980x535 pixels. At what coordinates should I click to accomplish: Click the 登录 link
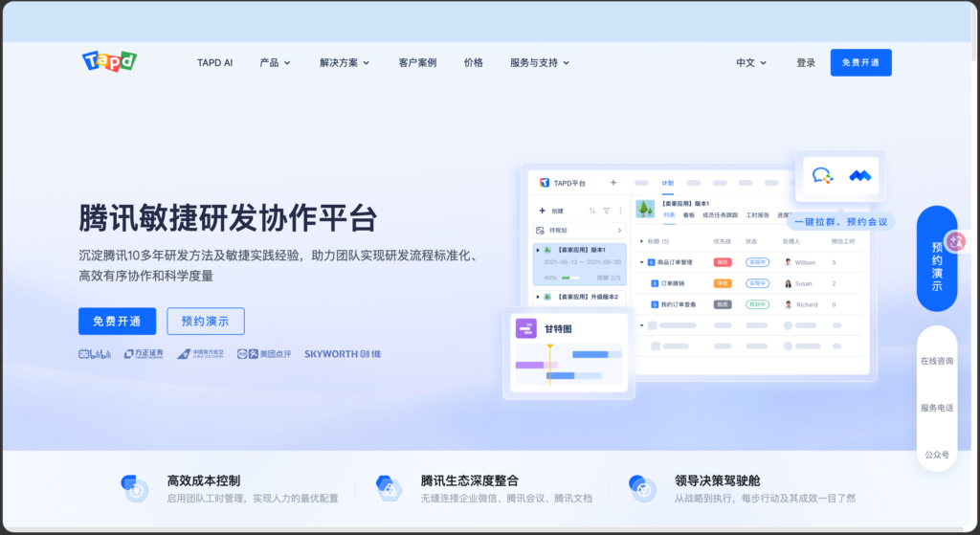tap(806, 62)
